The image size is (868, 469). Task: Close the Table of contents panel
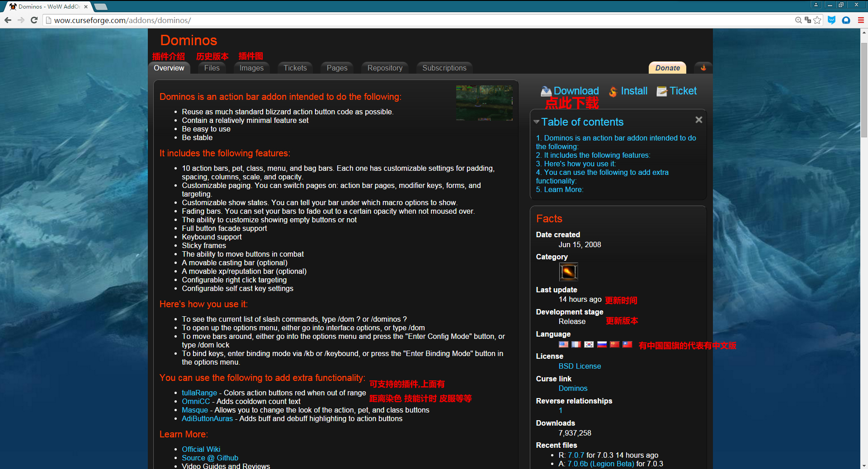(698, 120)
